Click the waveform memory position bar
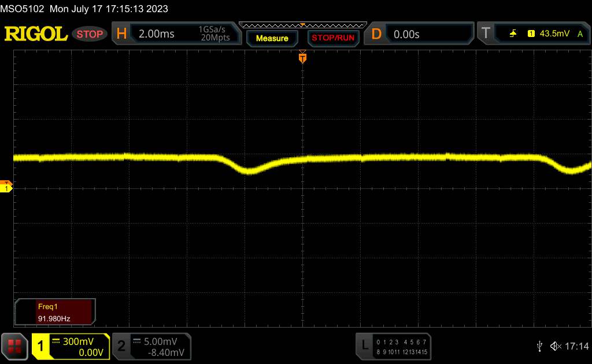 point(302,25)
